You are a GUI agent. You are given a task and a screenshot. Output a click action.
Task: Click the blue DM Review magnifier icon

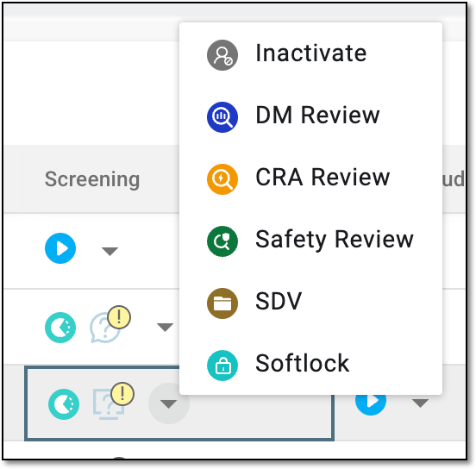click(222, 117)
